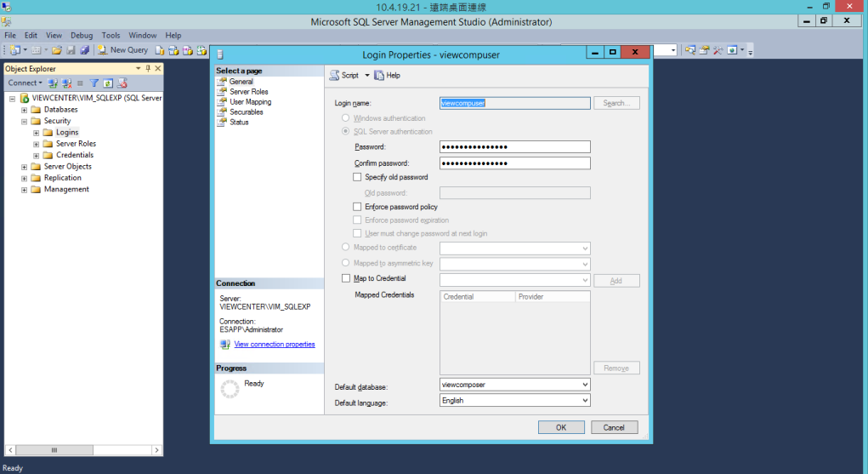Click the magnifier-window icon in right toolbar
Viewport: 868px width, 474px height.
[689, 50]
